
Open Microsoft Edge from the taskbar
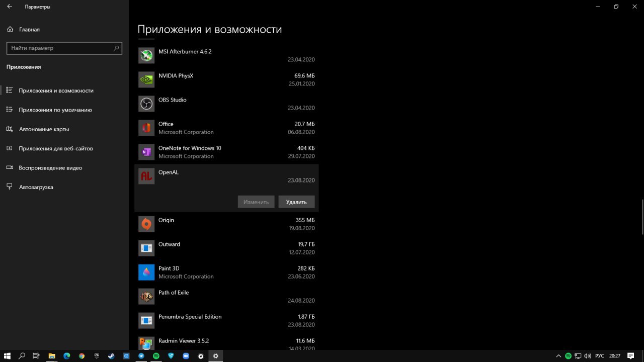pos(66,356)
